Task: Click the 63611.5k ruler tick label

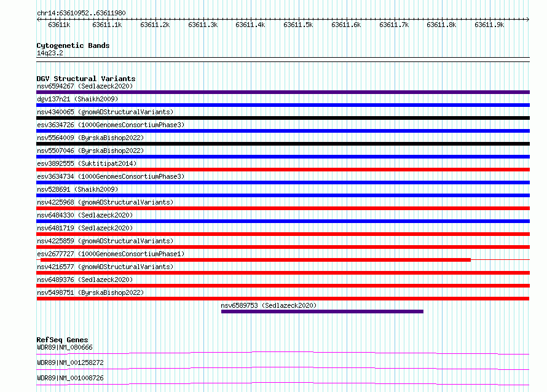Action: coord(298,25)
